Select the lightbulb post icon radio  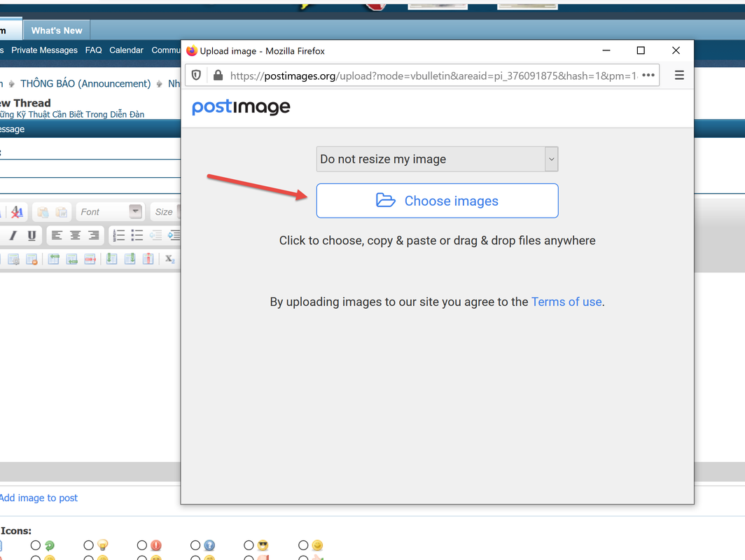(x=89, y=545)
